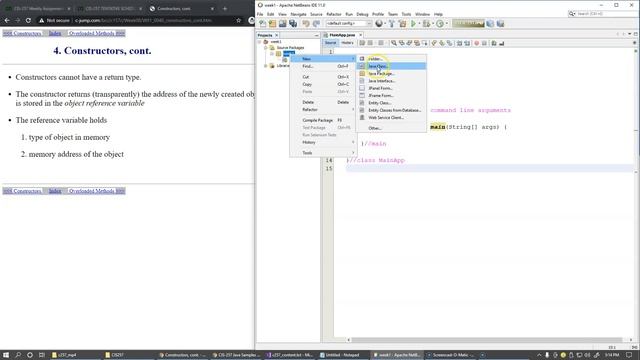Click Open Project toolbar icon in NetBeans

282,24
